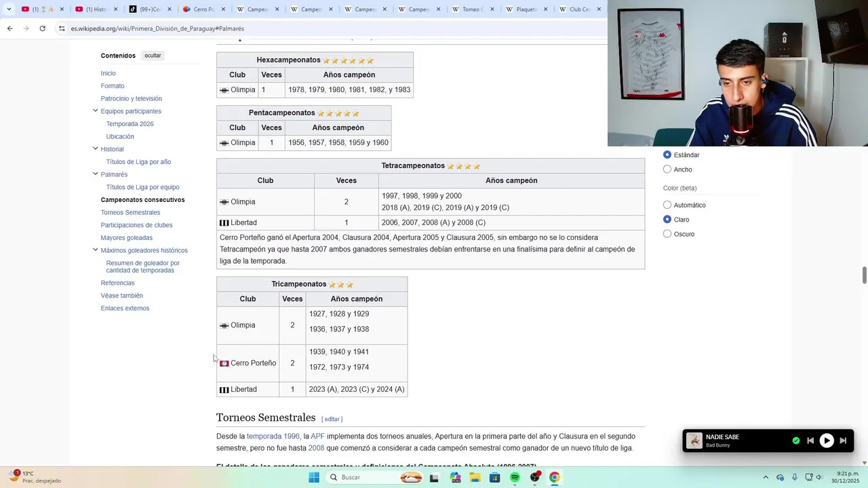This screenshot has width=868, height=488.
Task: Select Claro color mode
Action: [x=667, y=220]
